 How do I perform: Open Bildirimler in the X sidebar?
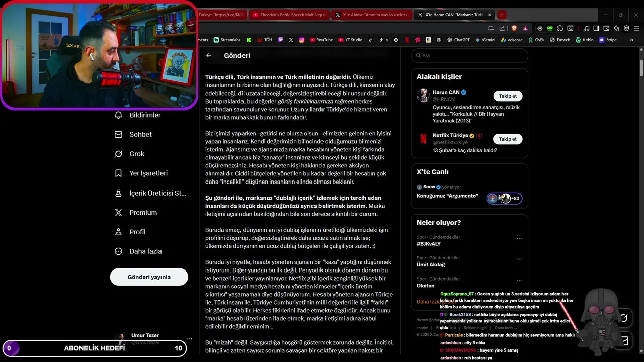click(138, 115)
